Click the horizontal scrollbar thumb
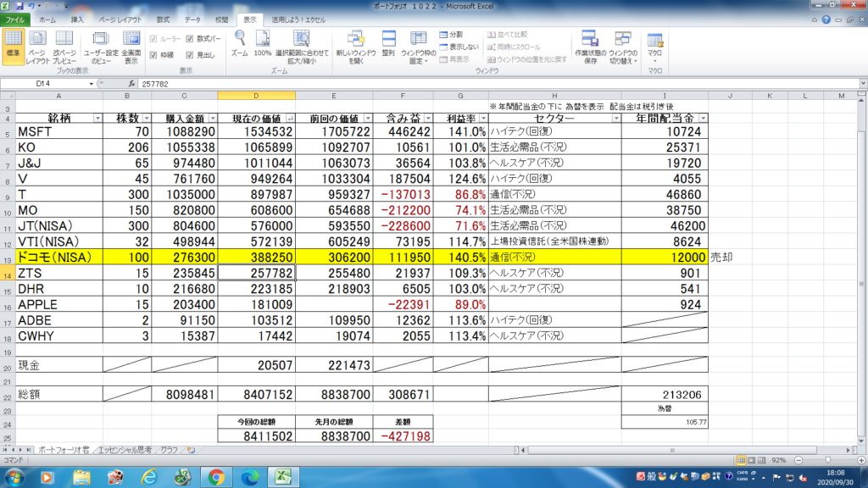 point(672,450)
